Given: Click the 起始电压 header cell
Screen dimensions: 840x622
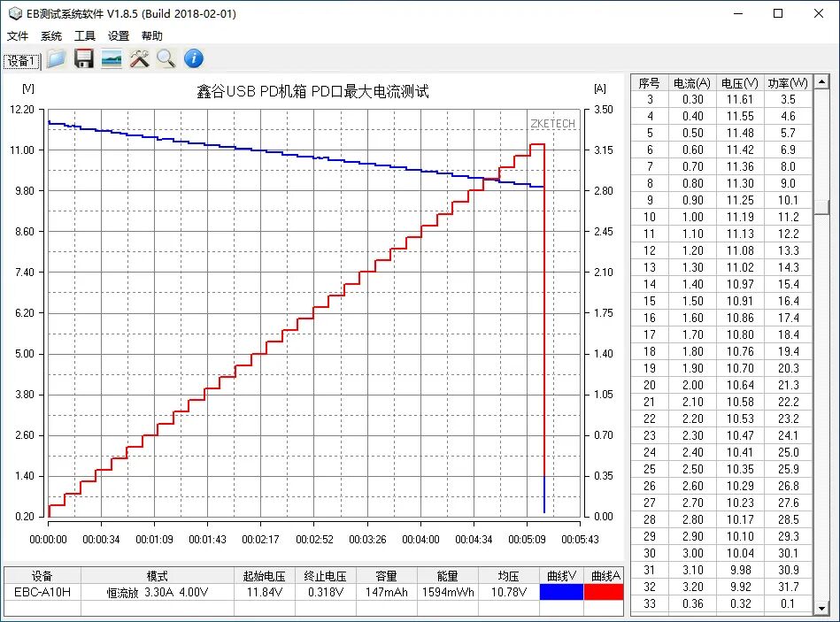Looking at the screenshot, I should click(264, 576).
